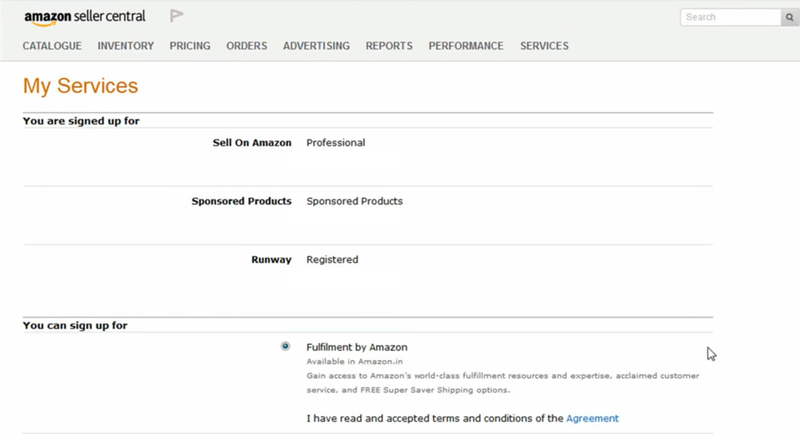Open the REPORTS menu
Image resolution: width=800 pixels, height=434 pixels.
click(x=389, y=46)
